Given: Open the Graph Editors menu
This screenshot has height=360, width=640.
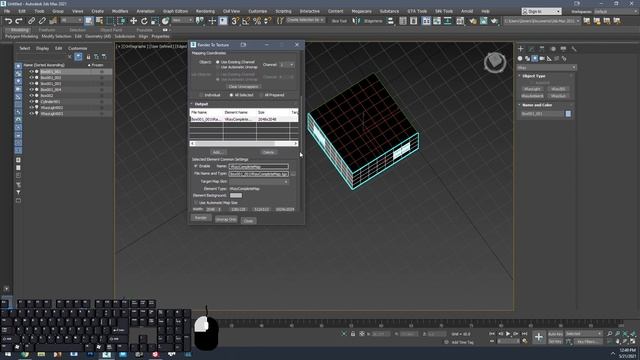Looking at the screenshot, I should (175, 11).
